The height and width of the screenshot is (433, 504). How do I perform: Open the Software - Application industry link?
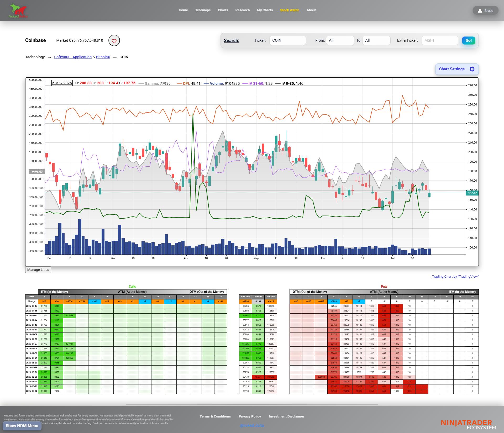[x=73, y=57]
